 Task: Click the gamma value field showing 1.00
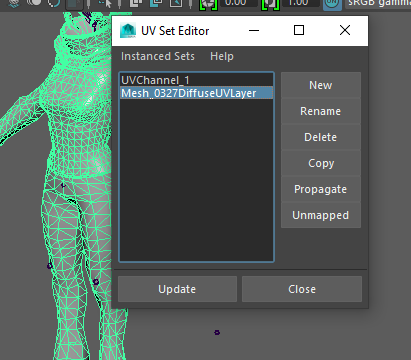coord(300,3)
